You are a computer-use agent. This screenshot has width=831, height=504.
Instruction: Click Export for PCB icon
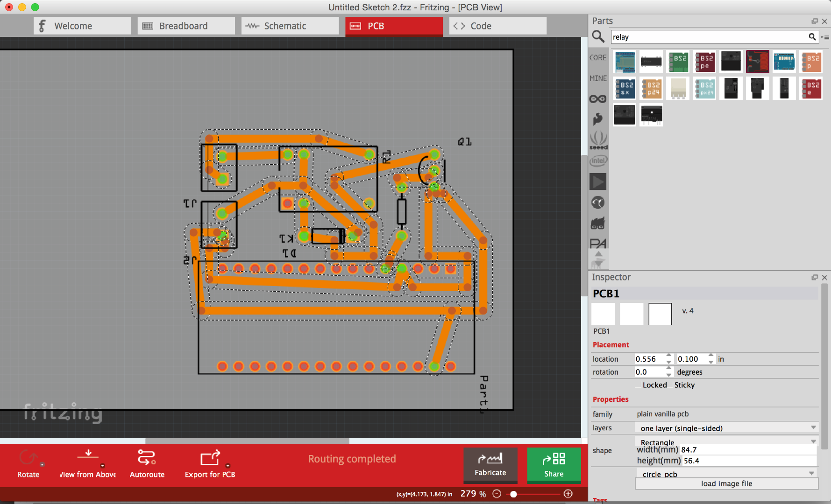click(x=210, y=458)
